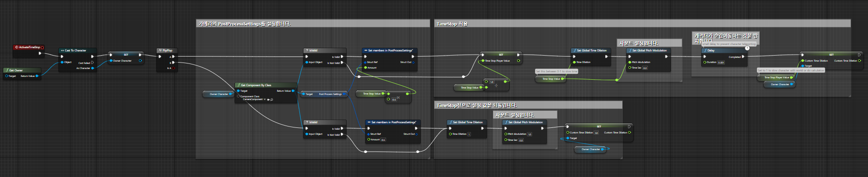Select the Get Owner node title
The height and width of the screenshot is (177, 868).
(22, 70)
